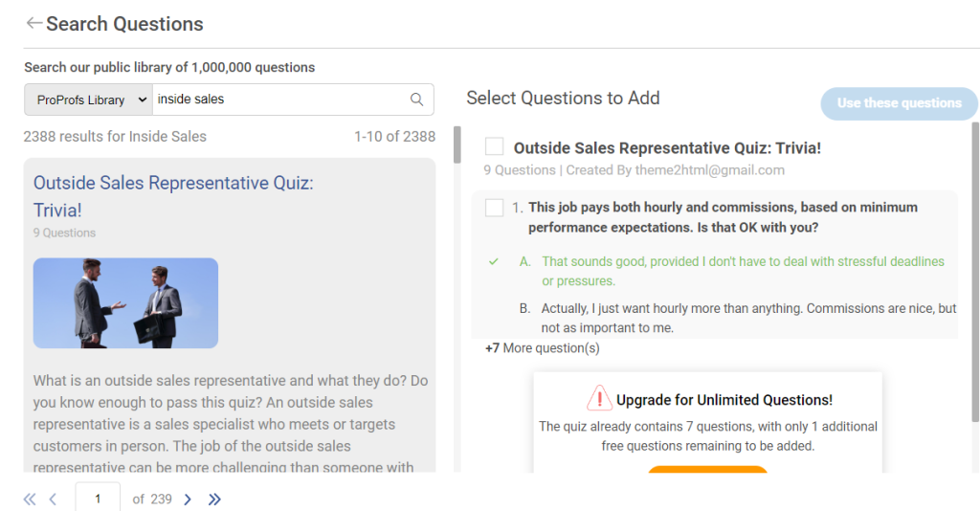Screen dimensions: 980x511
Task: Open the ProProfs Library dropdown
Action: 88,100
